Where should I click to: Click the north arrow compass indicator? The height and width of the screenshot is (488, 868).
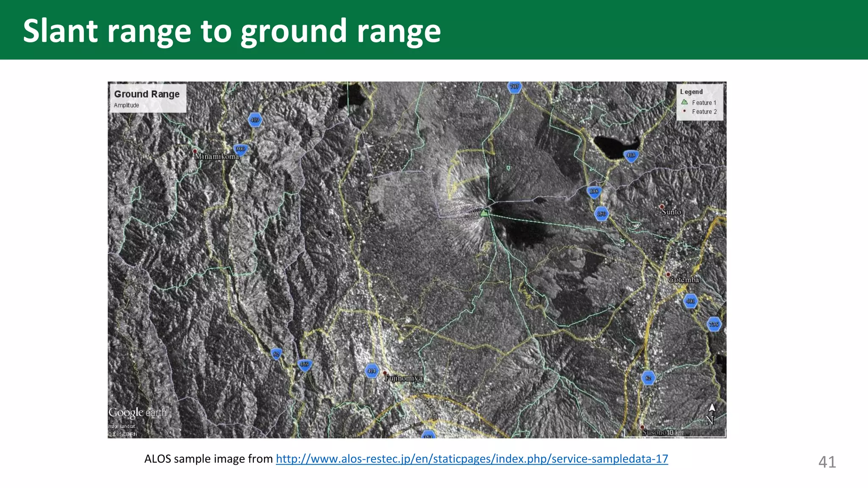[x=712, y=414]
